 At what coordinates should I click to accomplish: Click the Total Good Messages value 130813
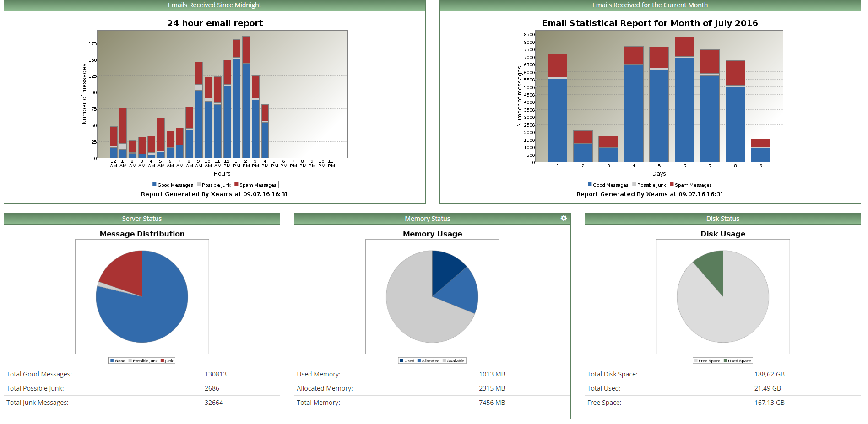(216, 374)
